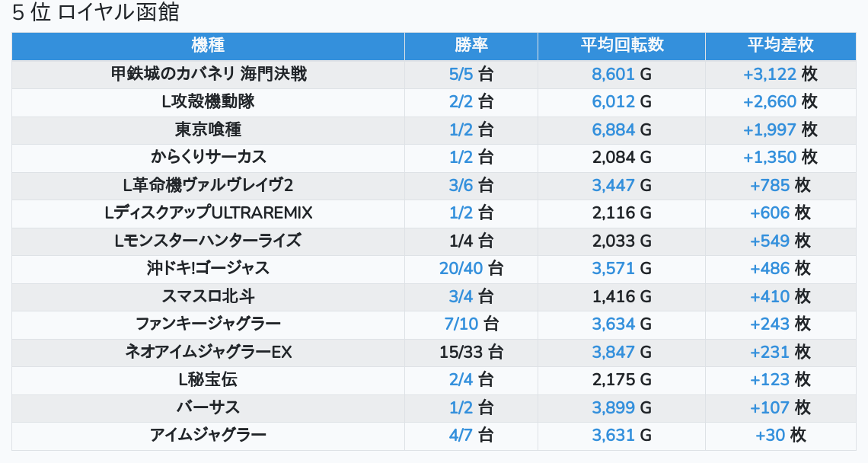Screen dimensions: 868x463
Task: Click the 8,601 average spins value
Action: 613,74
